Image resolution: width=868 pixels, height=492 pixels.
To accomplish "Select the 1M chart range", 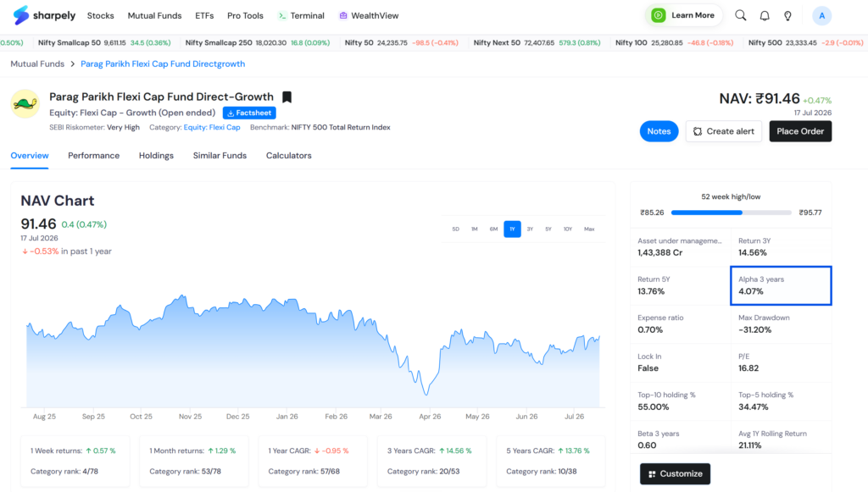I will [x=475, y=229].
